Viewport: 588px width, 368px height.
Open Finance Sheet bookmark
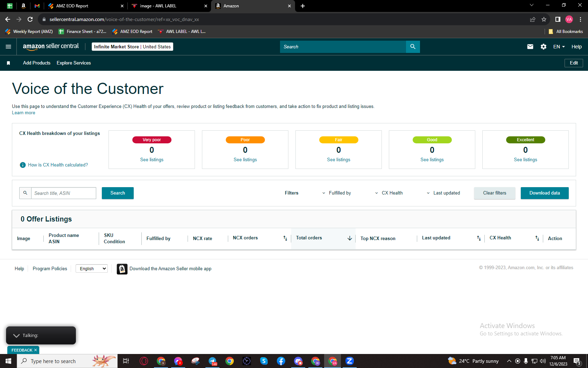pyautogui.click(x=82, y=32)
